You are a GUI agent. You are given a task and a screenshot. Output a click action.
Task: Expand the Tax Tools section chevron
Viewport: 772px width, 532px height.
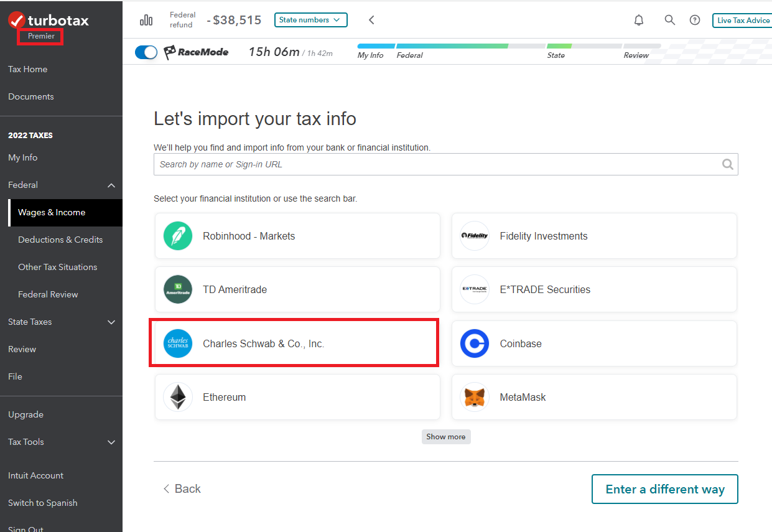(111, 442)
